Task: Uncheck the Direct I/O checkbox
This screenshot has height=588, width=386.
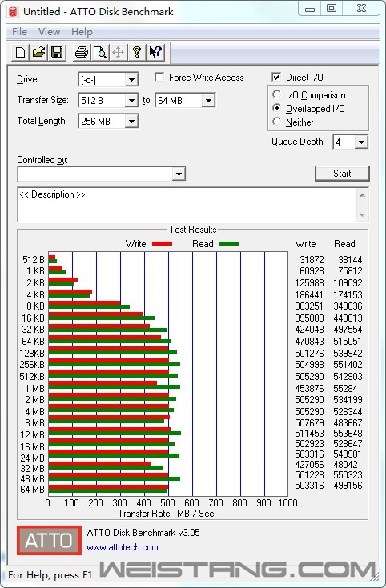Action: click(276, 78)
